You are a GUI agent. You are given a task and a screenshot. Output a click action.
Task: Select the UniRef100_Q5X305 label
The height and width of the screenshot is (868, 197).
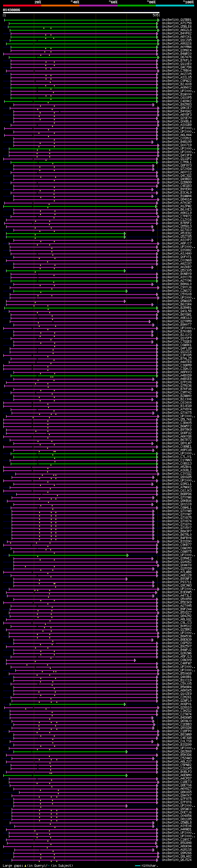pyautogui.click(x=176, y=271)
